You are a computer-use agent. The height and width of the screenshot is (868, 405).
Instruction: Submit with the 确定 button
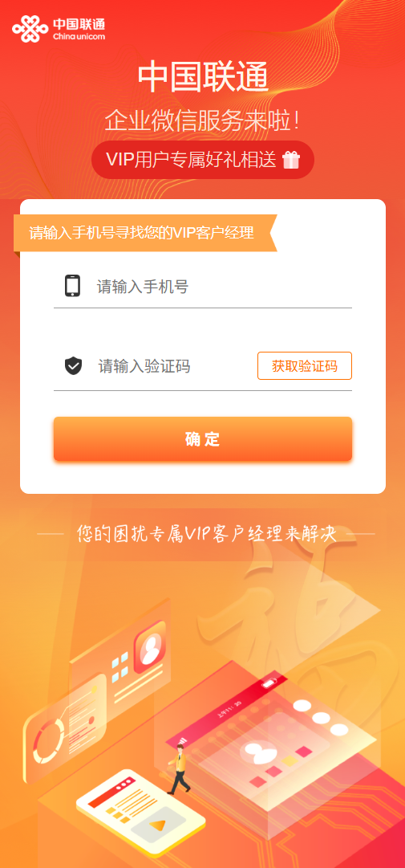tap(203, 439)
